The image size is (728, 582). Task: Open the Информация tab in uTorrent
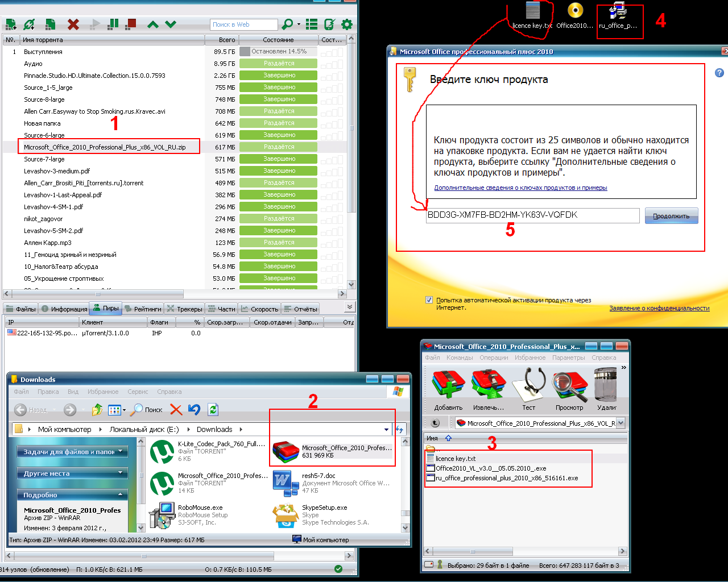pos(64,309)
